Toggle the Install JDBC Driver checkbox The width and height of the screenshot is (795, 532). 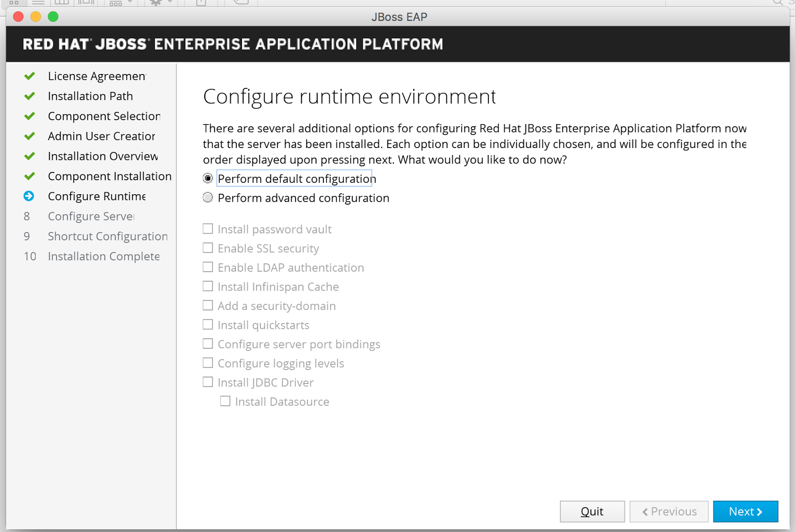point(208,382)
